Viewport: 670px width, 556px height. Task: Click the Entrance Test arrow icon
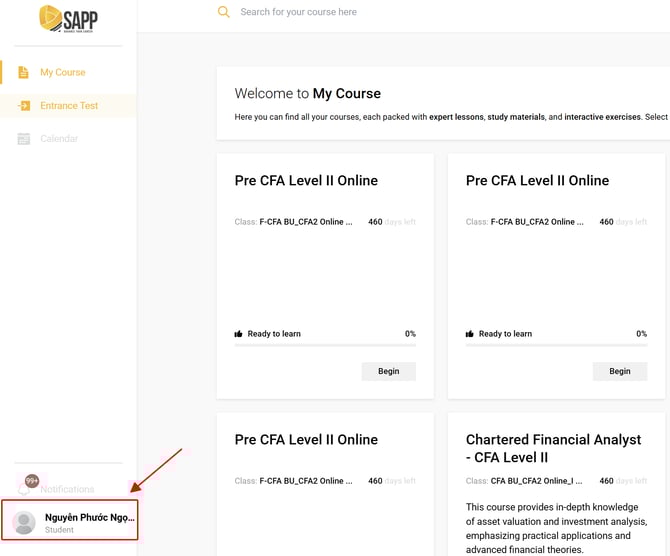tap(24, 106)
